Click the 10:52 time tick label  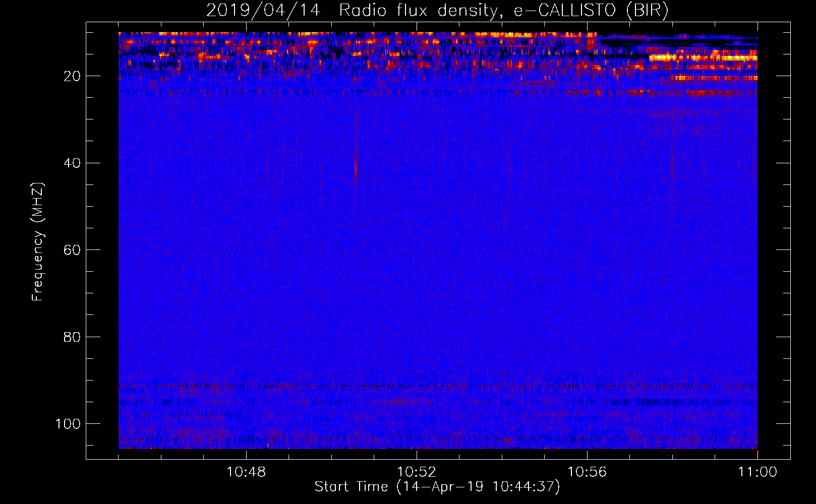point(417,472)
